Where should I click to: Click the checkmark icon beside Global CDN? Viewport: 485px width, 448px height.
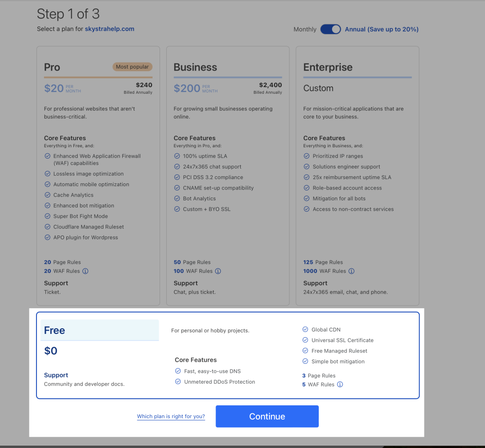[x=305, y=330]
